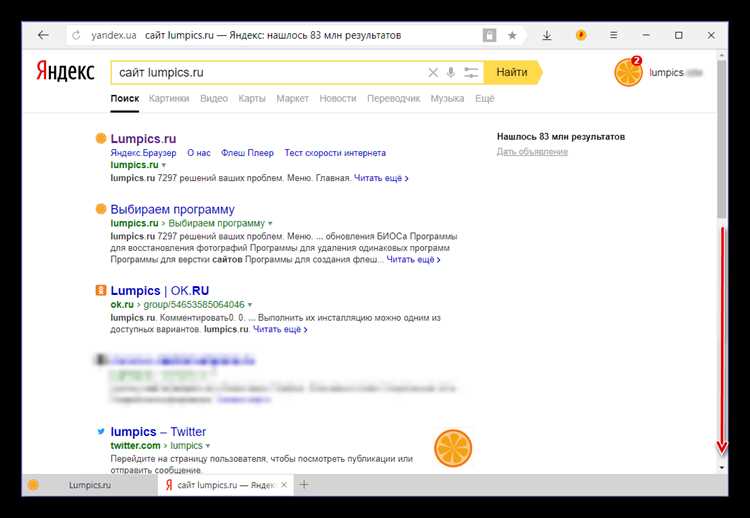
Task: Open the browser hamburger menu
Action: point(614,35)
